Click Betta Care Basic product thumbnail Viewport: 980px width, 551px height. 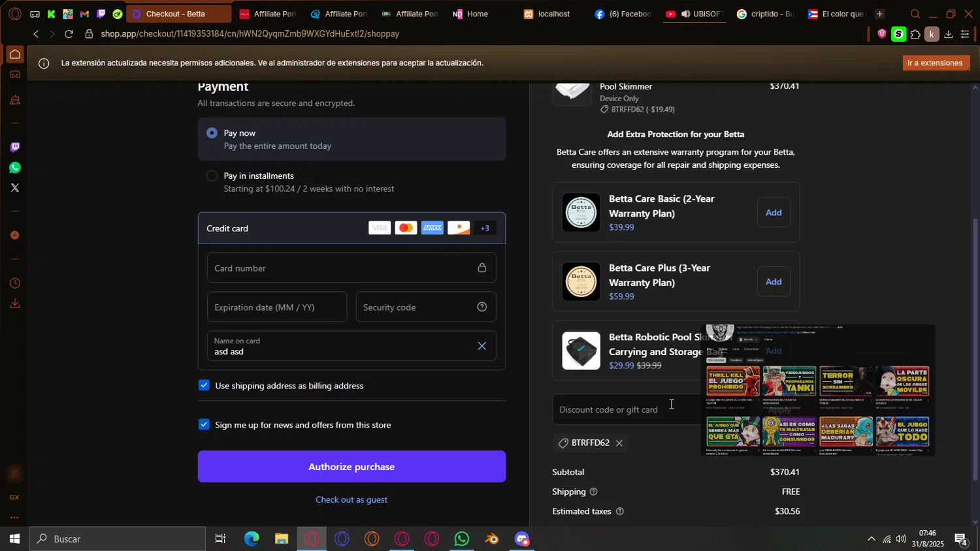coord(581,212)
